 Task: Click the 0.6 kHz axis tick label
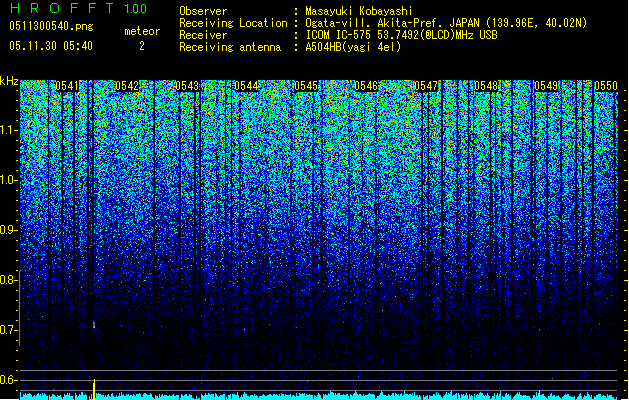tap(9, 380)
